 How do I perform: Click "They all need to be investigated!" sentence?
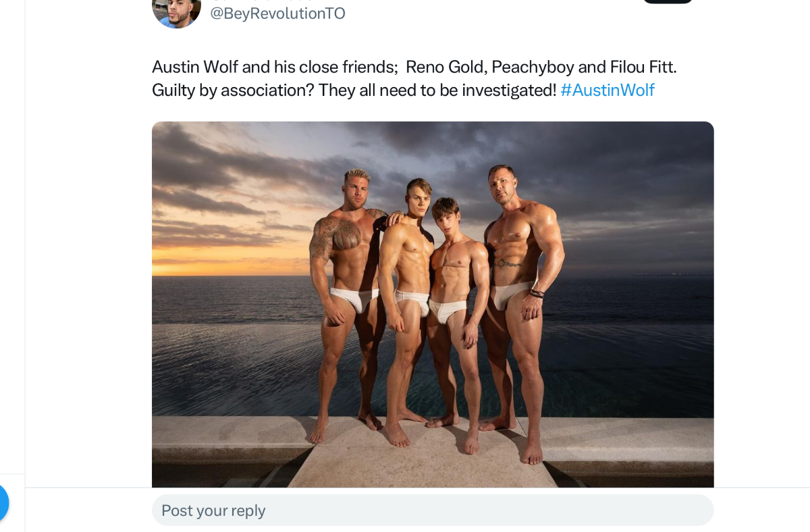(437, 90)
